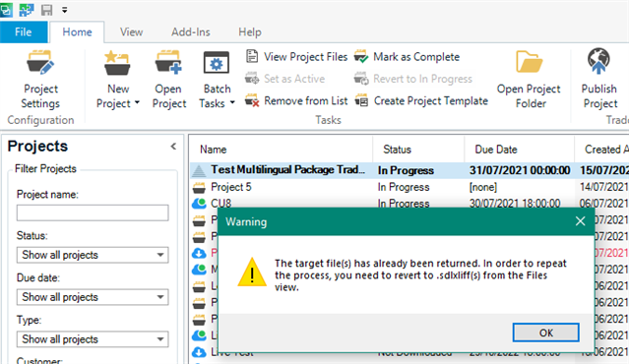The image size is (629, 364).
Task: Click the Project name input field
Action: 93,212
